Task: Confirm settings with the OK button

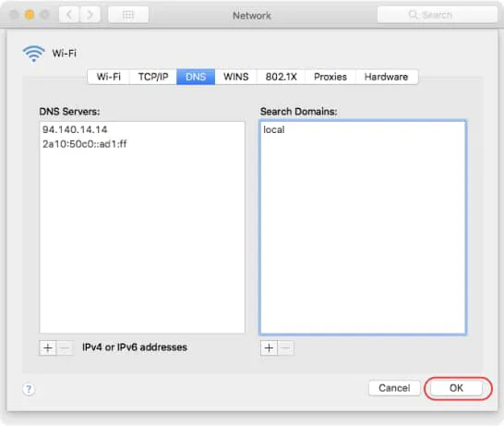Action: 456,388
